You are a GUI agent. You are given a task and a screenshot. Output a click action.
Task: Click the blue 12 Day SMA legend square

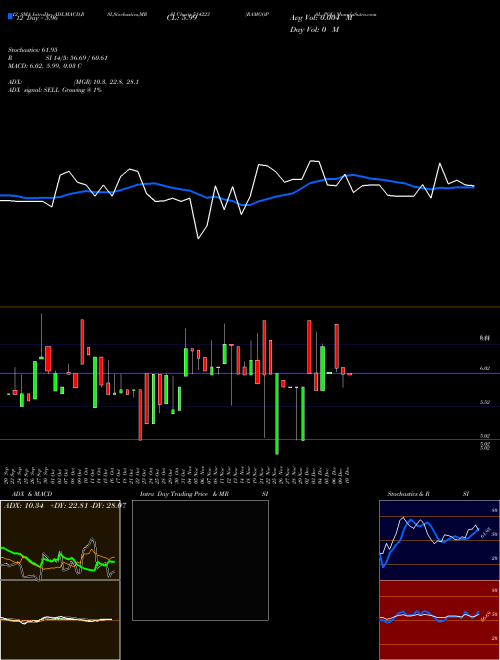[10, 17]
